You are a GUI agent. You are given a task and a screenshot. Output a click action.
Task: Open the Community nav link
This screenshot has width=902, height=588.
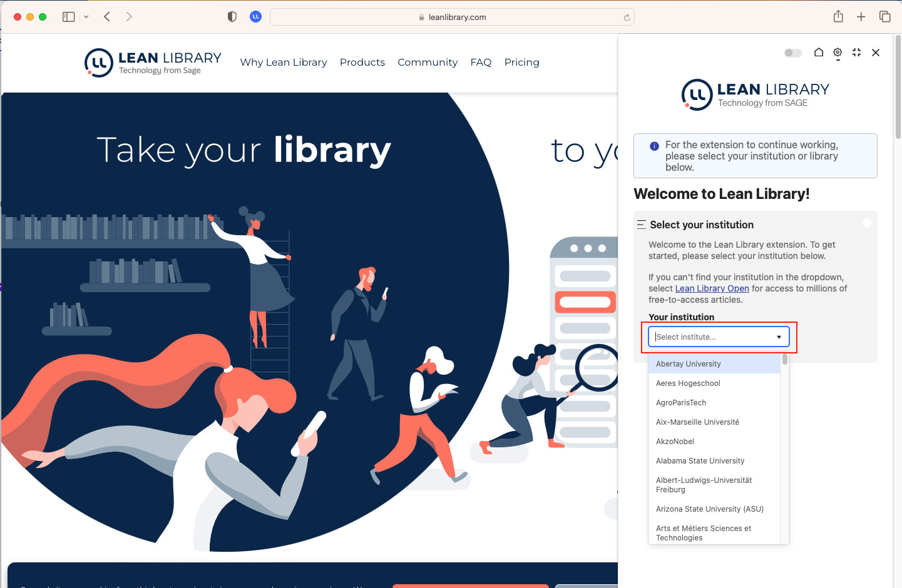point(428,63)
